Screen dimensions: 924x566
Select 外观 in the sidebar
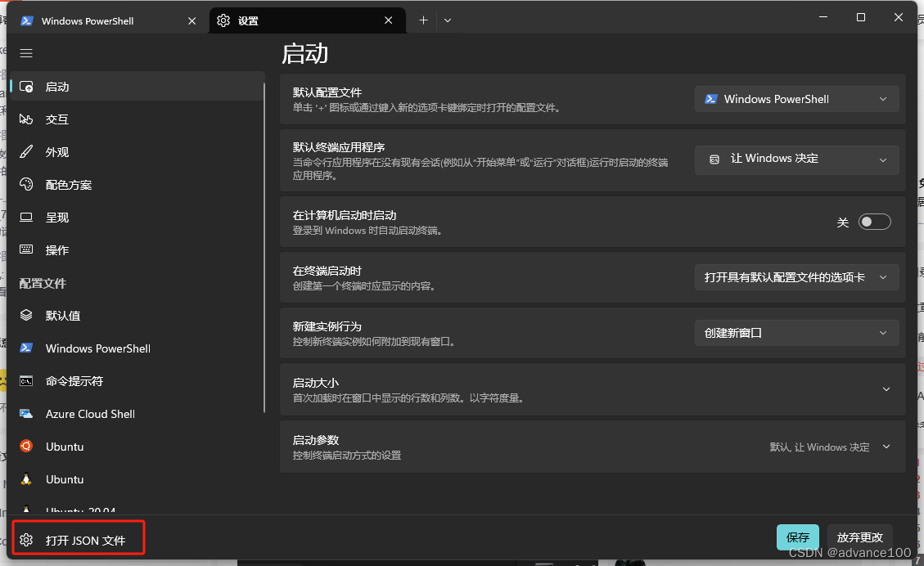coord(137,152)
